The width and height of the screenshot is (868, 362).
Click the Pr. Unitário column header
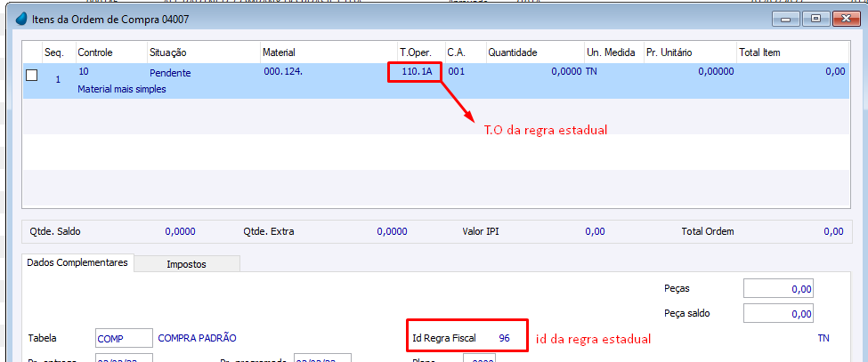tap(690, 52)
